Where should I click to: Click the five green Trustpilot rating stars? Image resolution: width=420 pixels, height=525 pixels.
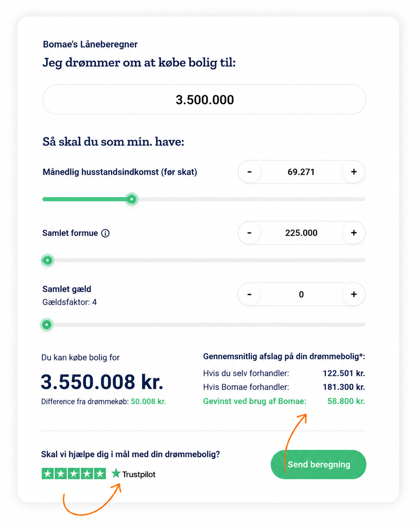[x=74, y=474]
